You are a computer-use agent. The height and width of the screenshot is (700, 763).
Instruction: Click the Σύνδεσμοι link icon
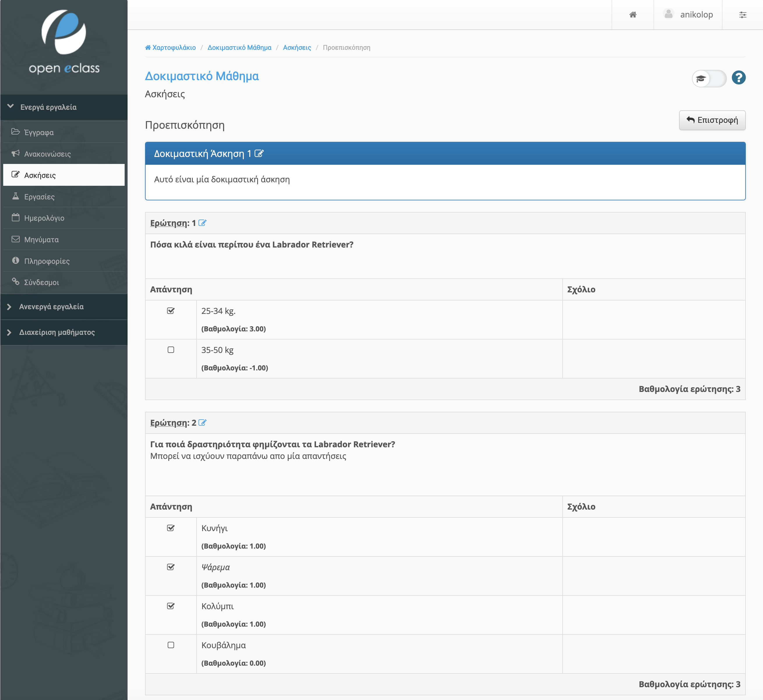click(x=15, y=282)
